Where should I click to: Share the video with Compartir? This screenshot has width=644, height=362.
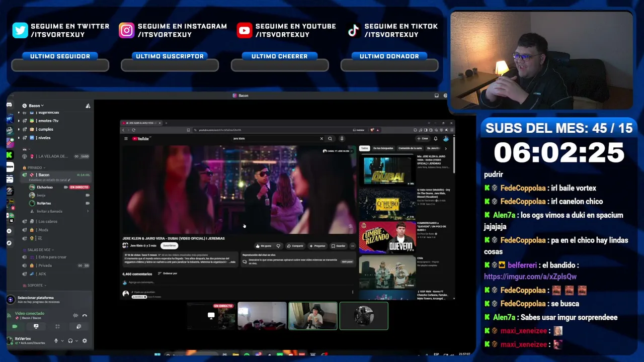pos(295,246)
